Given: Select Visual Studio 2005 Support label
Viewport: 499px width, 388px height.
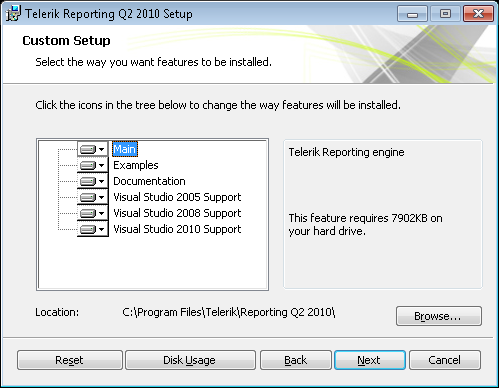Looking at the screenshot, I should [177, 197].
